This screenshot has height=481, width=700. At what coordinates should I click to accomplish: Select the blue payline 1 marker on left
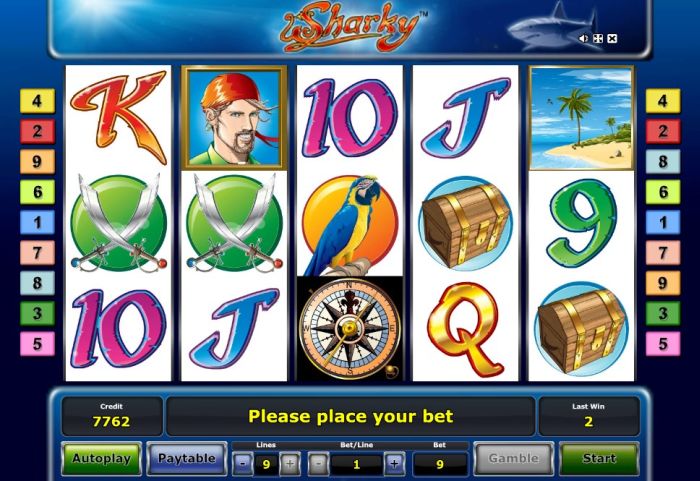pyautogui.click(x=38, y=222)
